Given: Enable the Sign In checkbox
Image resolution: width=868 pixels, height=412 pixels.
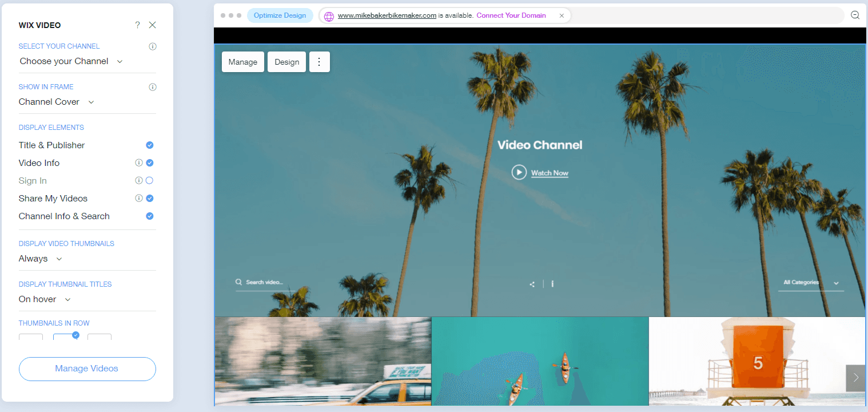Looking at the screenshot, I should click(149, 181).
